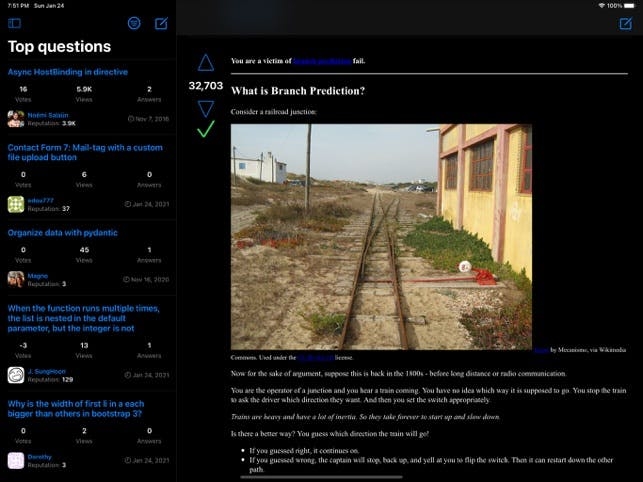This screenshot has width=643, height=482.
Task: Click 'Nov 16, 2020' date
Action: click(x=150, y=279)
